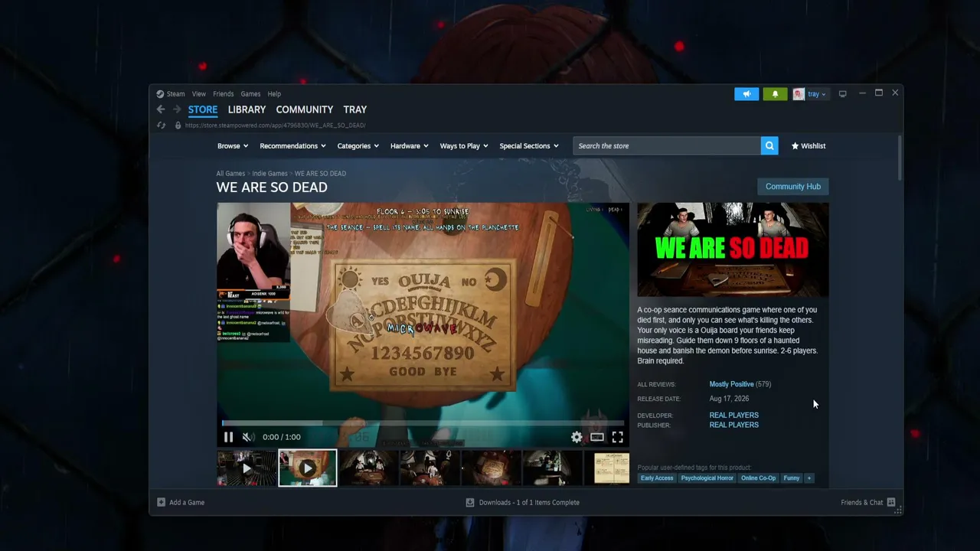Click the Downloads icon in bottom bar
980x551 pixels.
(470, 503)
